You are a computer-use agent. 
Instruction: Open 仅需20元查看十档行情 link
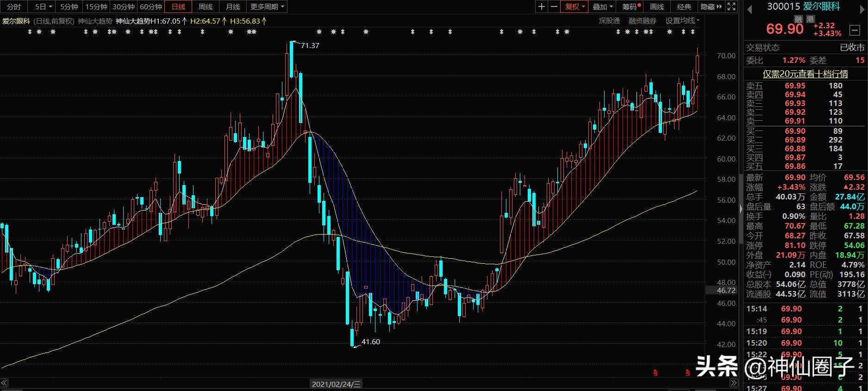805,74
